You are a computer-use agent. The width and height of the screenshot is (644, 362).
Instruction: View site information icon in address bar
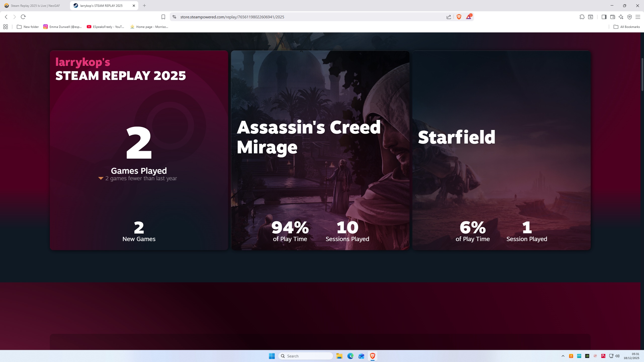pyautogui.click(x=174, y=17)
